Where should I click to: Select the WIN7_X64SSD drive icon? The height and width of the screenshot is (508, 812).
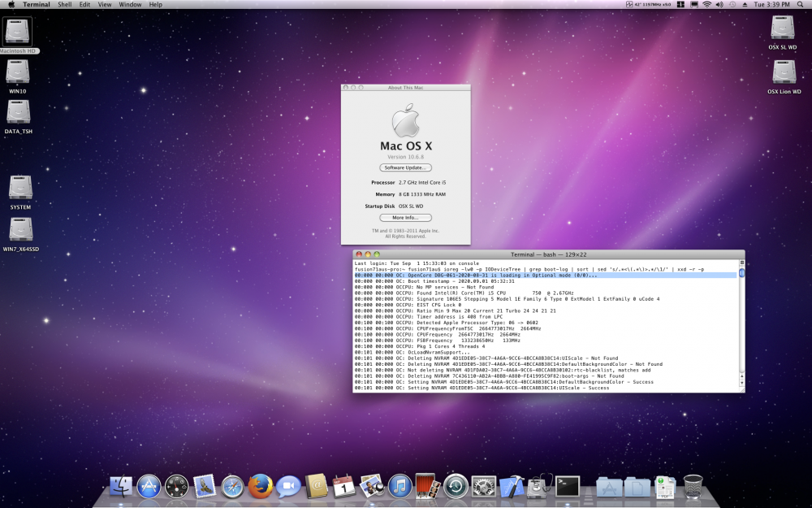click(21, 229)
